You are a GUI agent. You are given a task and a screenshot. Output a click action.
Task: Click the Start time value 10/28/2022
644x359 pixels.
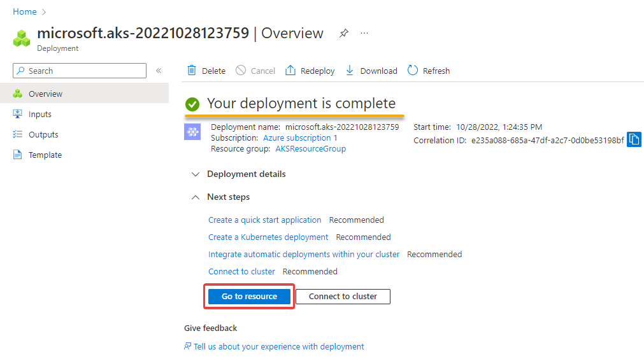click(499, 127)
